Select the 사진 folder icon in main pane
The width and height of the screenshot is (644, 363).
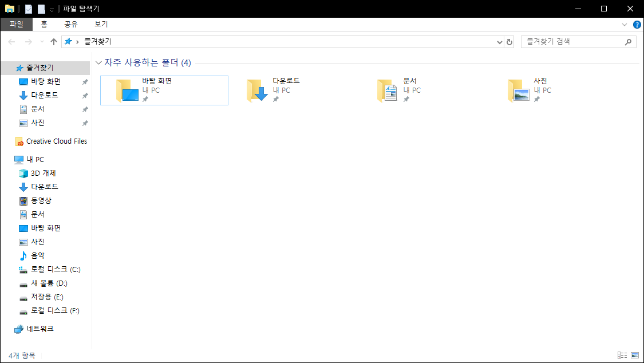click(518, 90)
